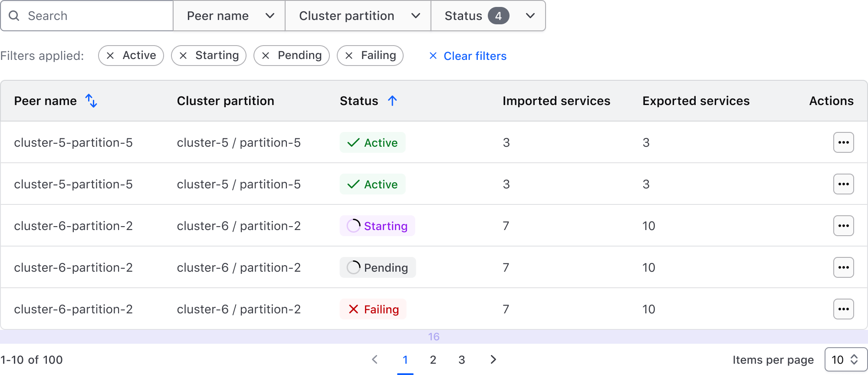This screenshot has width=868, height=375.
Task: Open the Cluster partition filter dropdown
Action: click(x=358, y=16)
